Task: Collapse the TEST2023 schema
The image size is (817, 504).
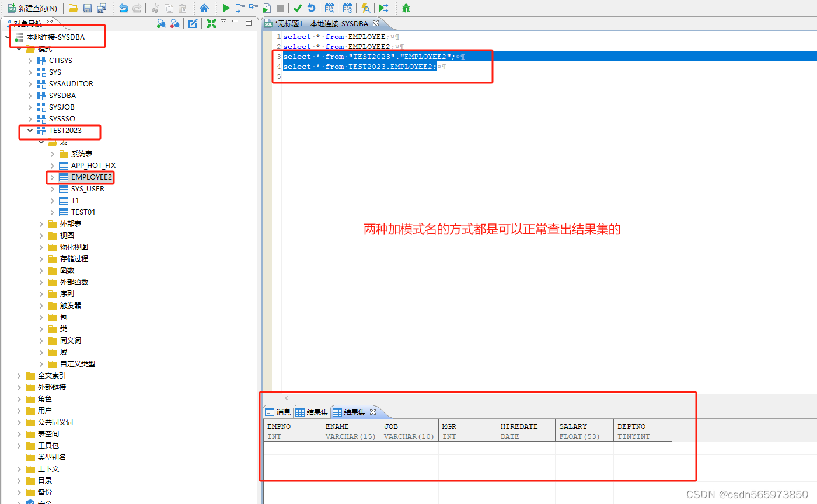Action: click(30, 131)
